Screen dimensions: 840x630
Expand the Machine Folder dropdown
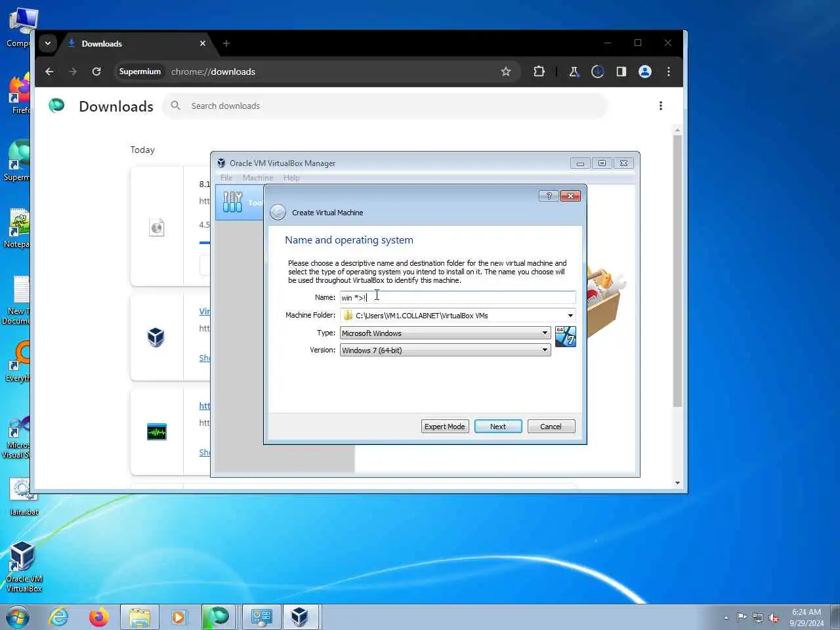[570, 316]
